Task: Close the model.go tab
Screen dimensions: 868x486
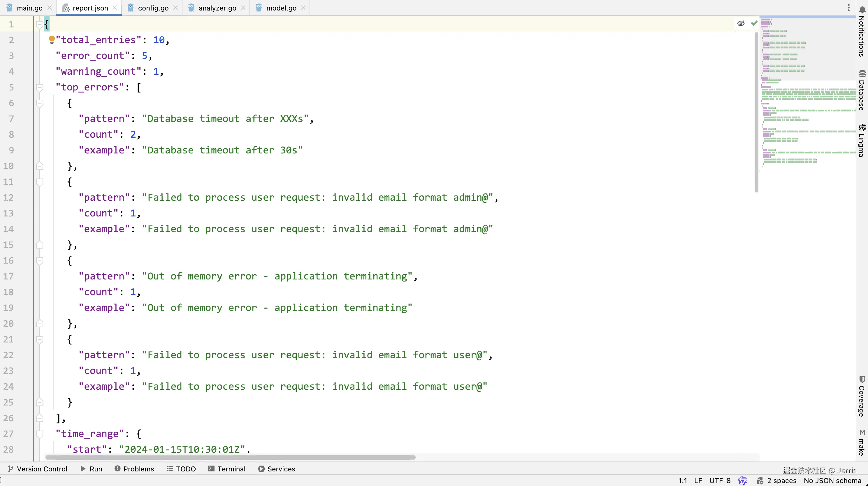Action: click(303, 8)
